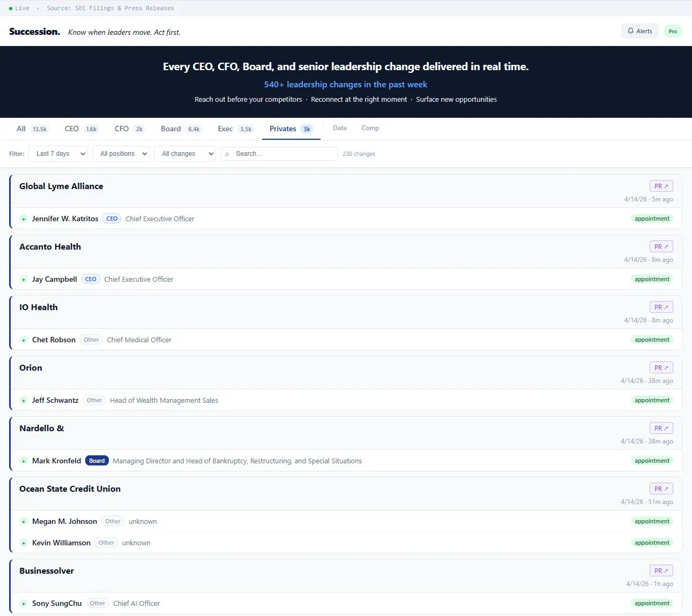Click the Live status indicator

19,8
